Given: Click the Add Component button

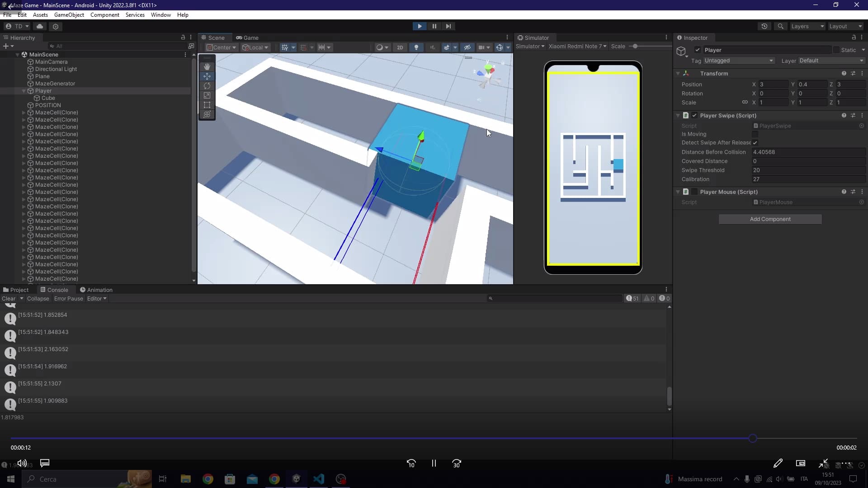Looking at the screenshot, I should point(770,219).
